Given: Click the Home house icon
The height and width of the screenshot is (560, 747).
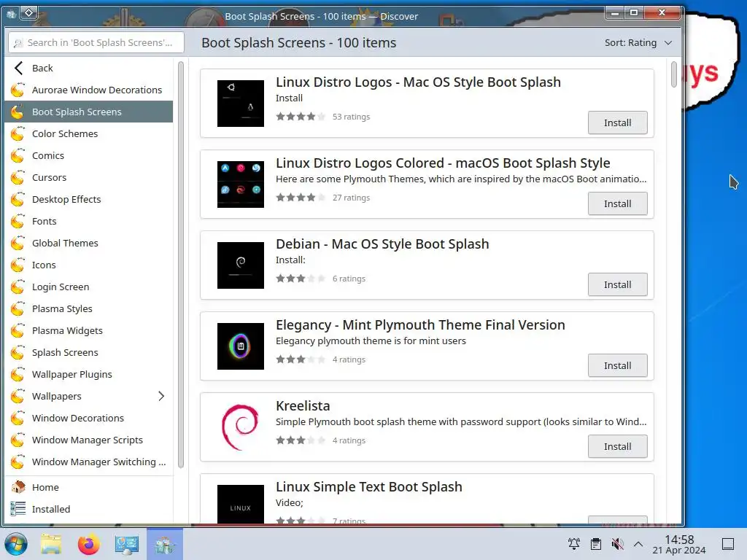Looking at the screenshot, I should [18, 487].
